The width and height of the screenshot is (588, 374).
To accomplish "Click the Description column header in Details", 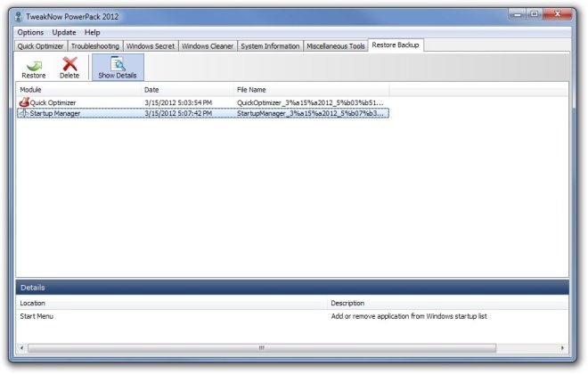I will point(448,303).
